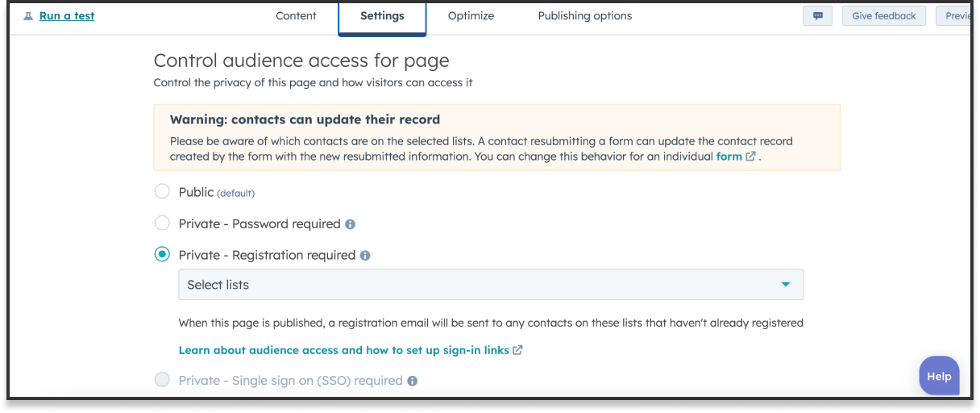Image resolution: width=980 pixels, height=413 pixels.
Task: Switch to the Content tab
Action: [296, 16]
